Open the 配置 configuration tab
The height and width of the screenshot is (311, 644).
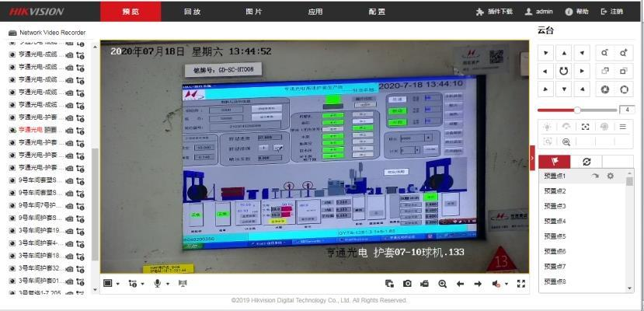point(377,12)
